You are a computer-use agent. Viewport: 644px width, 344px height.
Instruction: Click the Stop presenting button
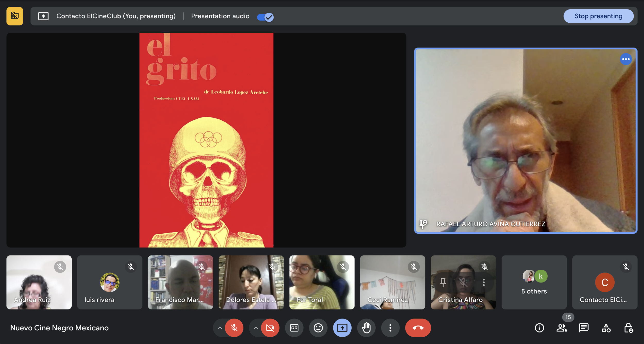pyautogui.click(x=598, y=16)
